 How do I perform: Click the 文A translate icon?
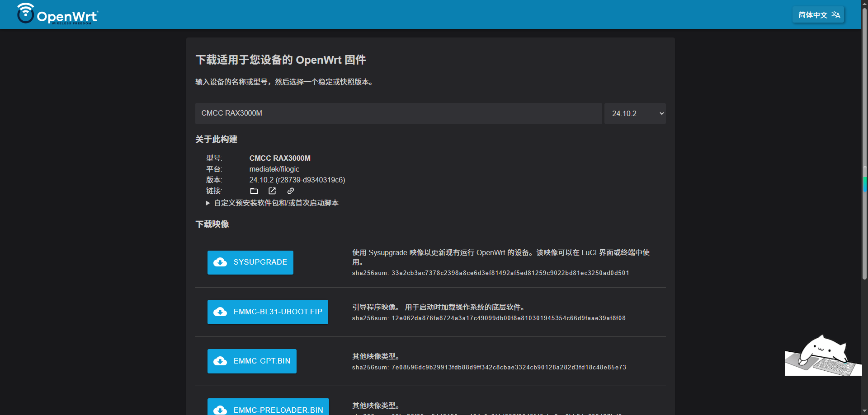836,14
